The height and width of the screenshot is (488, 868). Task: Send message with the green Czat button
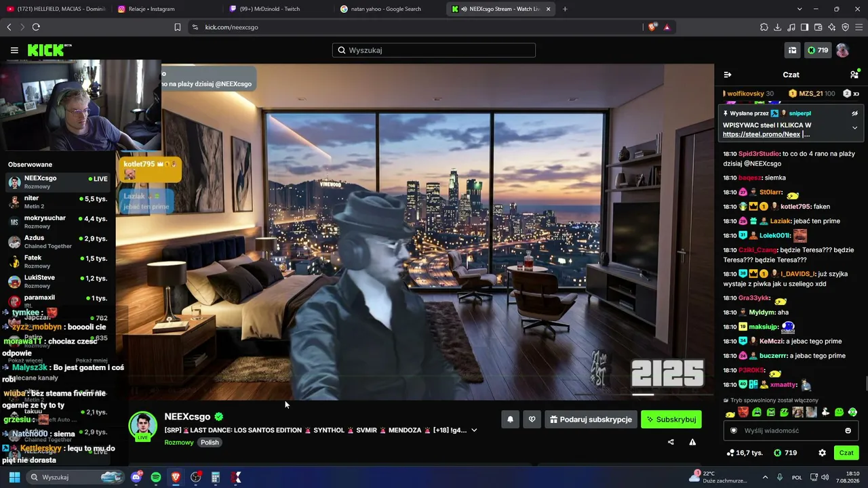846,453
